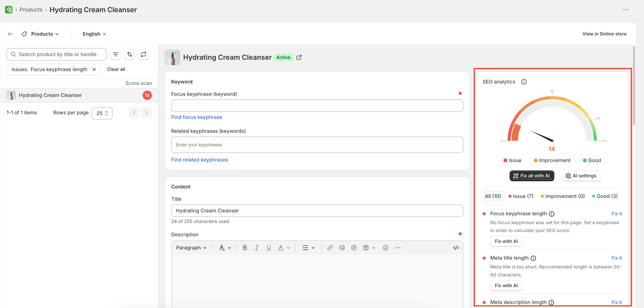This screenshot has height=308, width=644.
Task: Show info for Focus keyphrase length
Action: tap(551, 214)
